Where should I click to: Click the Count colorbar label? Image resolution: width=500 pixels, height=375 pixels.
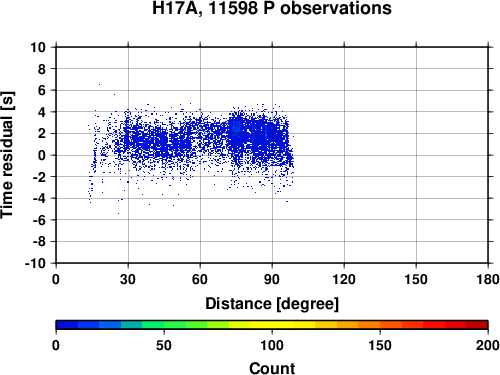pos(272,368)
